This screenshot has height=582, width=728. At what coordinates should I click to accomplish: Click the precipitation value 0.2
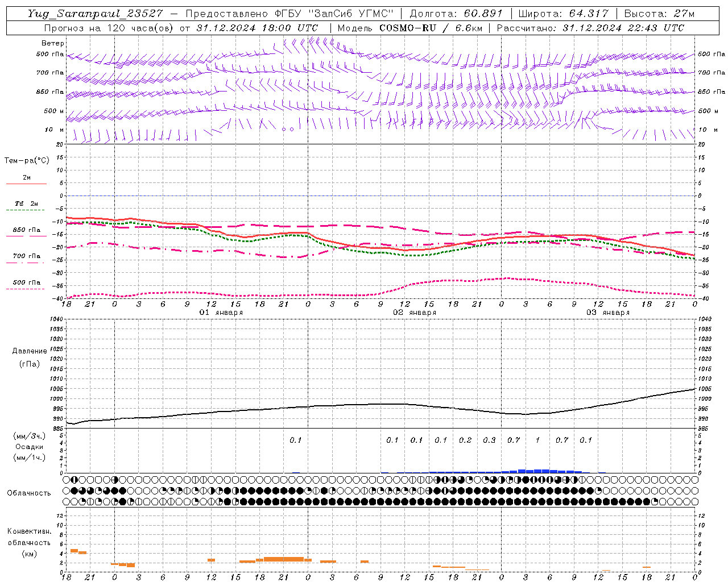pyautogui.click(x=465, y=440)
